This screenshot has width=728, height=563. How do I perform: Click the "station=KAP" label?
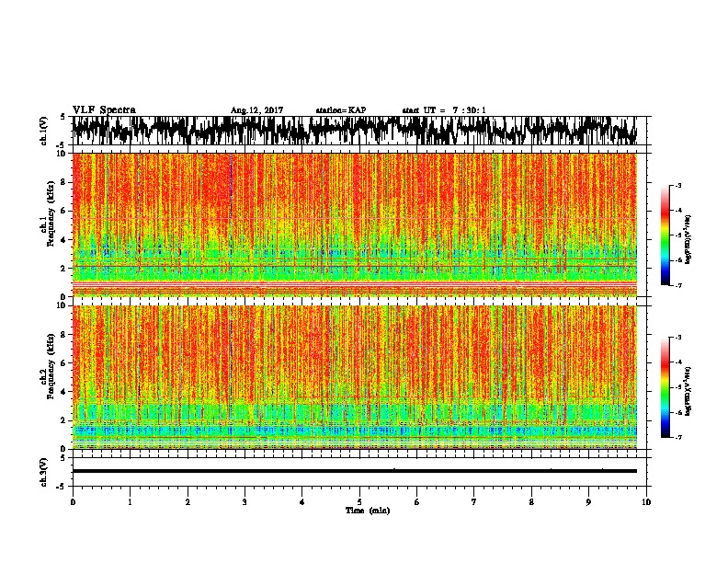coord(341,110)
